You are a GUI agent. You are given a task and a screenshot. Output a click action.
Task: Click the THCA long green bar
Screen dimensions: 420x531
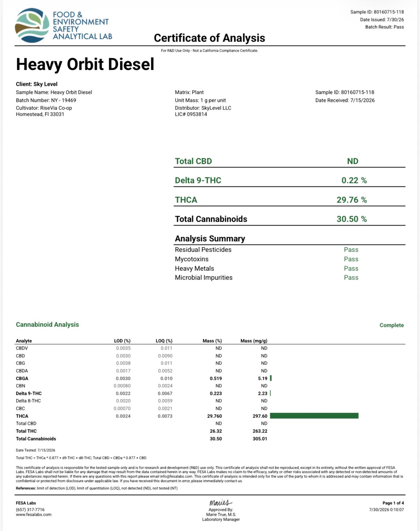pyautogui.click(x=314, y=416)
